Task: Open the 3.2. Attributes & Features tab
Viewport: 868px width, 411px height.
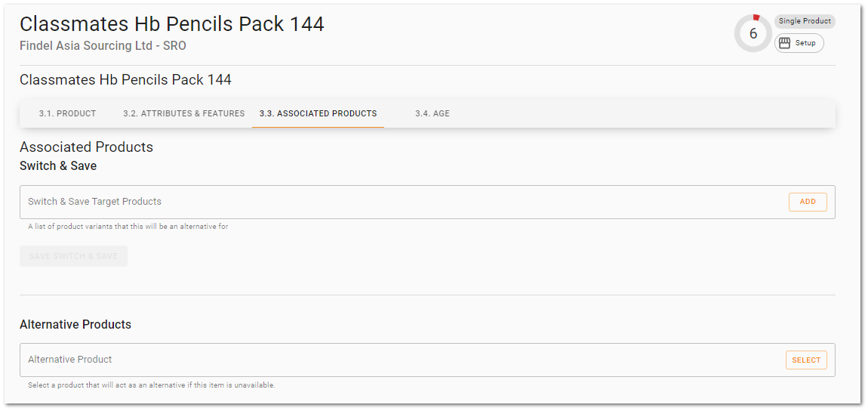Action: [183, 113]
